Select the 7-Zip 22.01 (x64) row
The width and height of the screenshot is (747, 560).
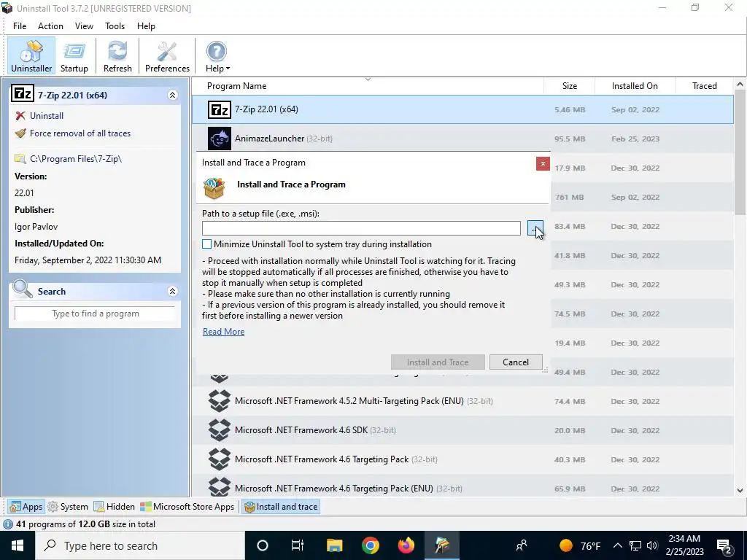tap(462, 109)
